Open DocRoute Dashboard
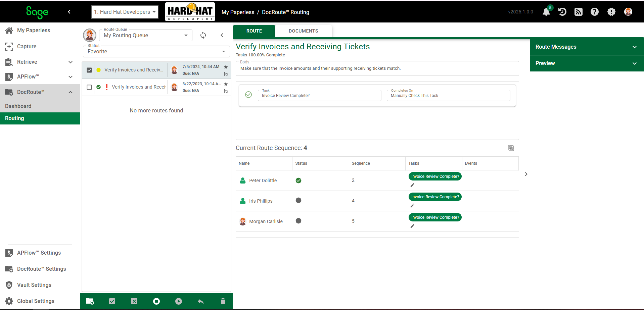Viewport: 644px width, 310px height. point(40,106)
